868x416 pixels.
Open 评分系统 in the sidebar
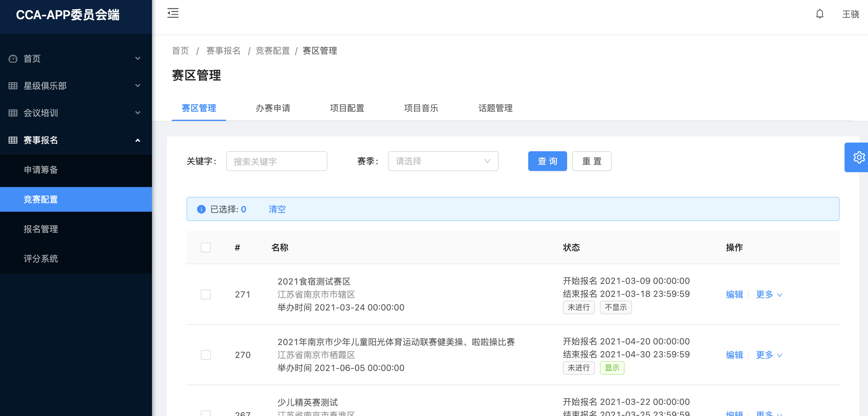76,259
